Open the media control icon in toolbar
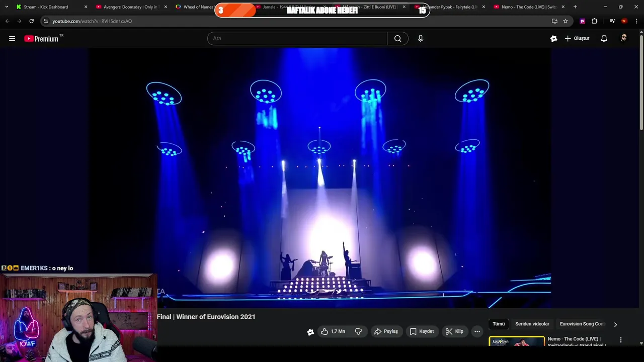The width and height of the screenshot is (644, 362). coord(612,21)
